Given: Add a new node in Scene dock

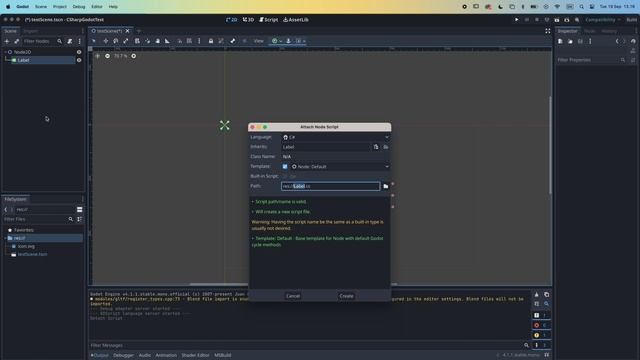Looking at the screenshot, I should pyautogui.click(x=7, y=41).
